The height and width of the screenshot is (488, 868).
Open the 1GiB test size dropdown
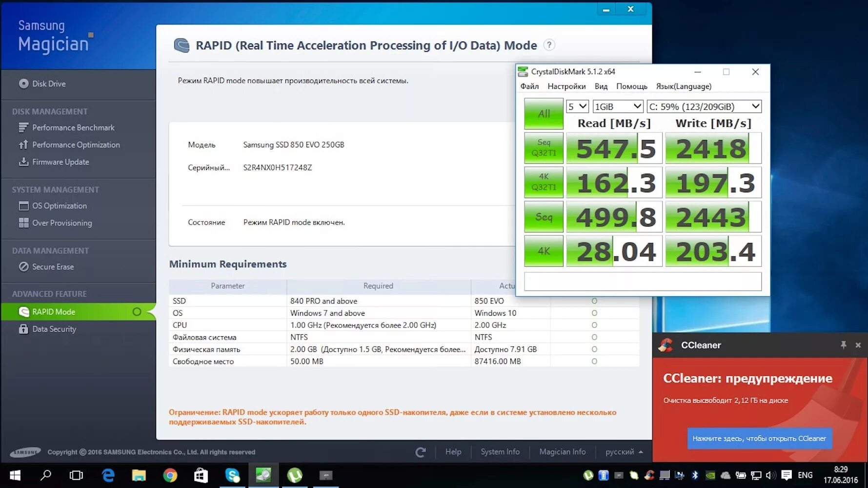[x=618, y=106]
